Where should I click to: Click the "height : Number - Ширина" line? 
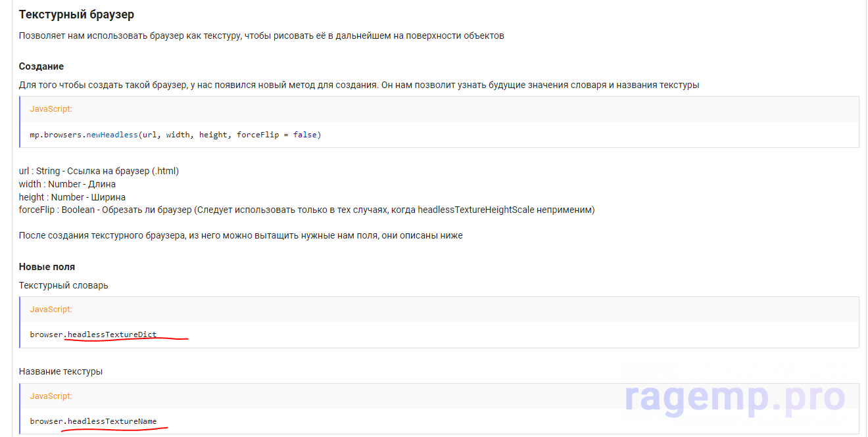(x=72, y=197)
